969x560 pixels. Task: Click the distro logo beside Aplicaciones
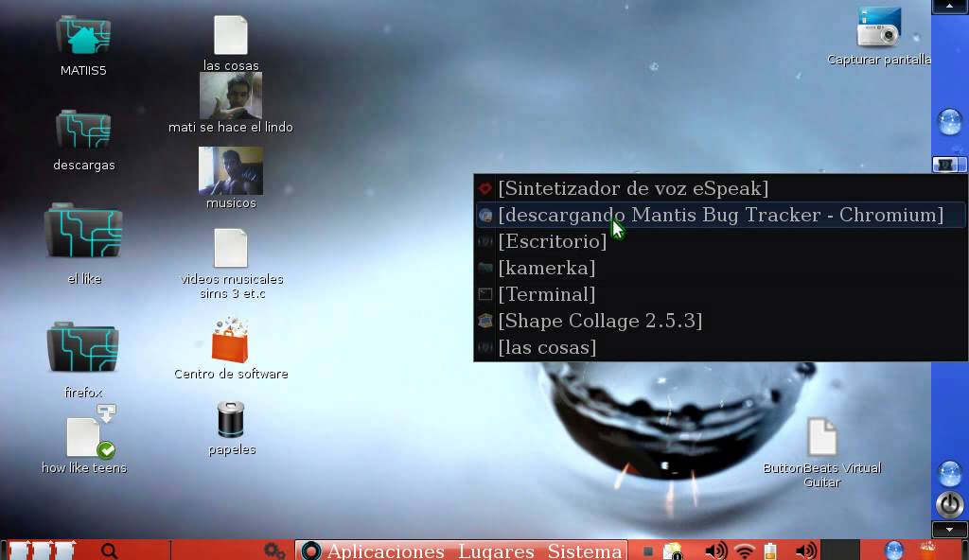tap(310, 551)
